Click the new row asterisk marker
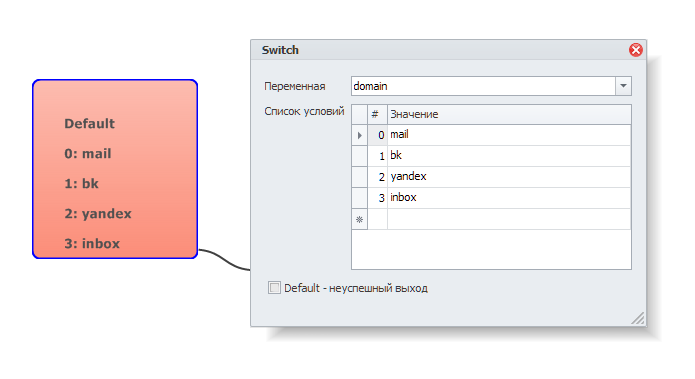The width and height of the screenshot is (695, 379). (359, 219)
